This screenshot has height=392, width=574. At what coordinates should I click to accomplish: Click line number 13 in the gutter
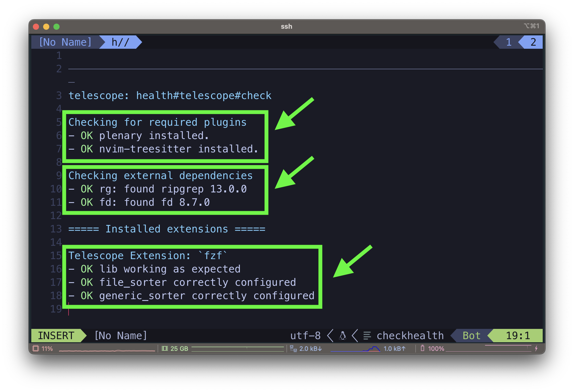[56, 229]
